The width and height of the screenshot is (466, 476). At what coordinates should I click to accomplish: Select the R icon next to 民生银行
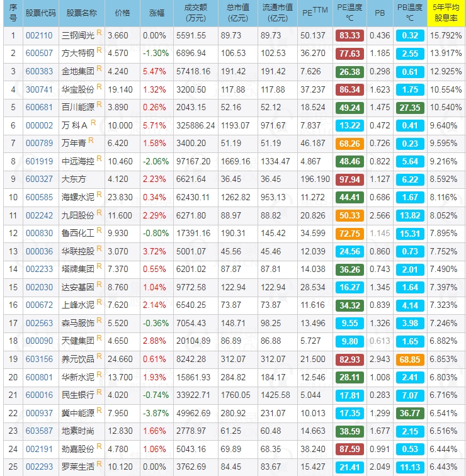click(x=99, y=392)
